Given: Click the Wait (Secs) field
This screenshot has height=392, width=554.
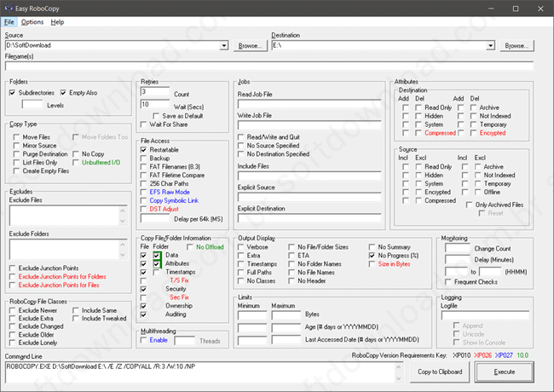Looking at the screenshot, I should coord(155,105).
